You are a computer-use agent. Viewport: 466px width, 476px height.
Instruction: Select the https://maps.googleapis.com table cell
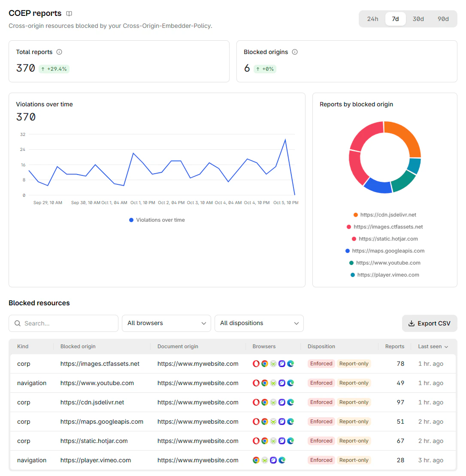click(x=102, y=422)
